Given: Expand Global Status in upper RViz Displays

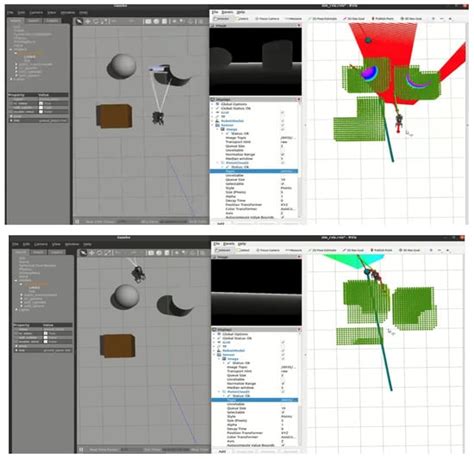Looking at the screenshot, I should pyautogui.click(x=213, y=108).
